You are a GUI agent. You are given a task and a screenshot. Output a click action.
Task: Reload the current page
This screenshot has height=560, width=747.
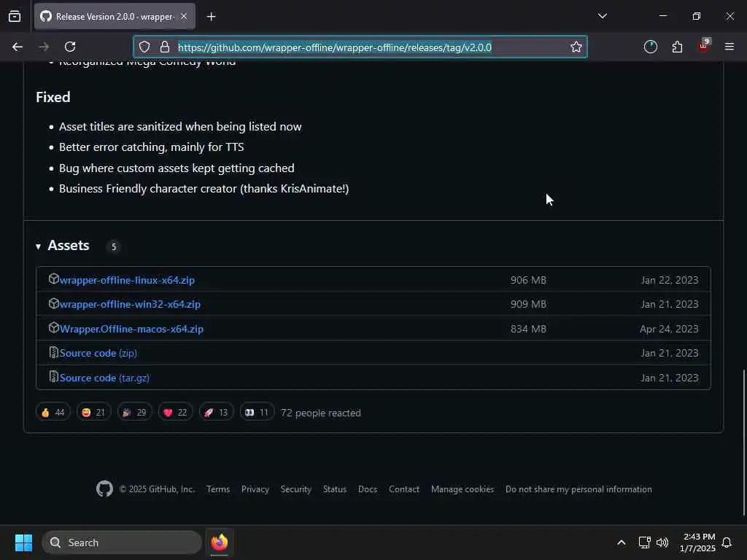(x=70, y=47)
